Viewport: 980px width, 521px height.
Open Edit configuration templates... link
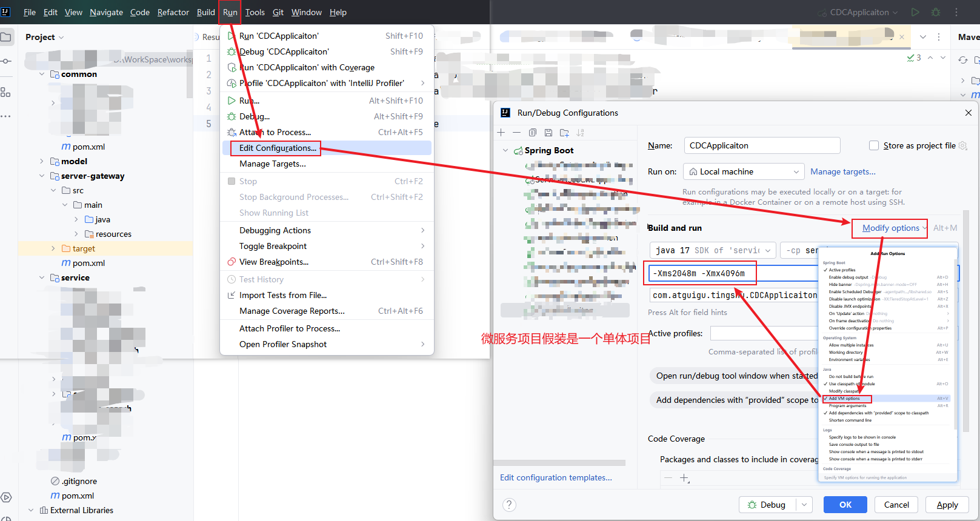pyautogui.click(x=556, y=477)
